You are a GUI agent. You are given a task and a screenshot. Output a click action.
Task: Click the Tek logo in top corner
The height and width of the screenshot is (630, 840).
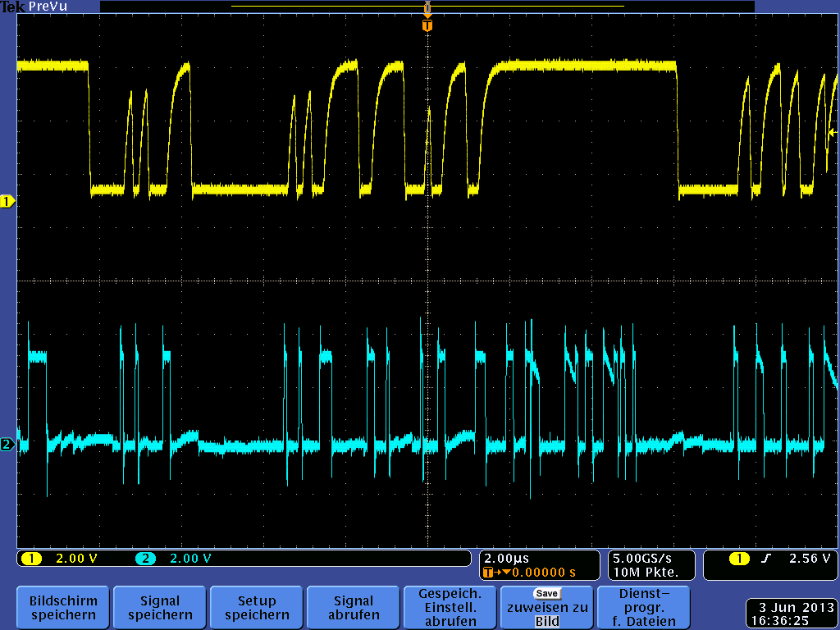tap(12, 7)
